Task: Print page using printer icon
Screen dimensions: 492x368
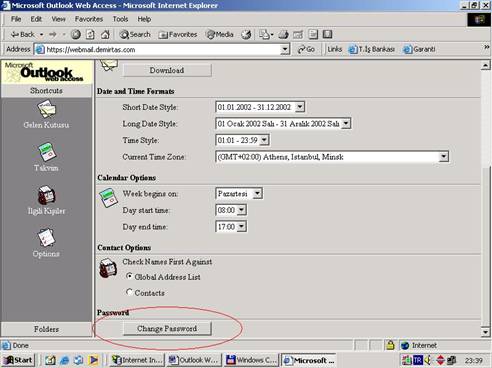Action: click(283, 34)
